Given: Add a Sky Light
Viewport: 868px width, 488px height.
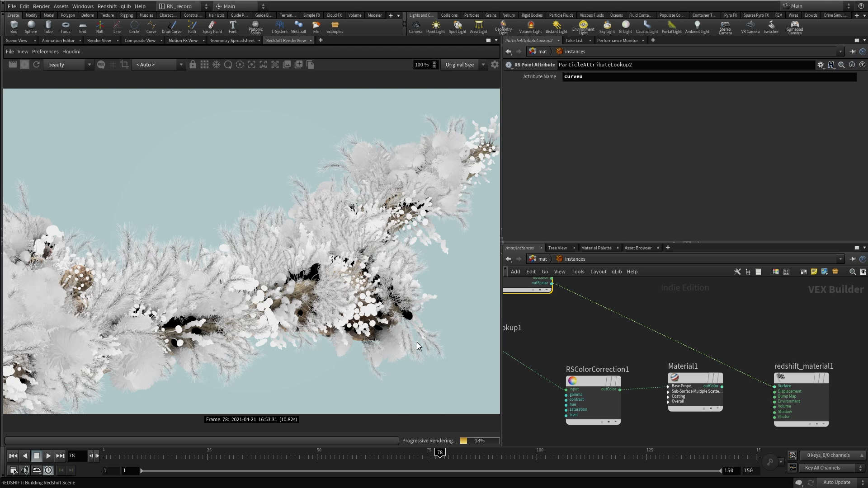Looking at the screenshot, I should 607,27.
